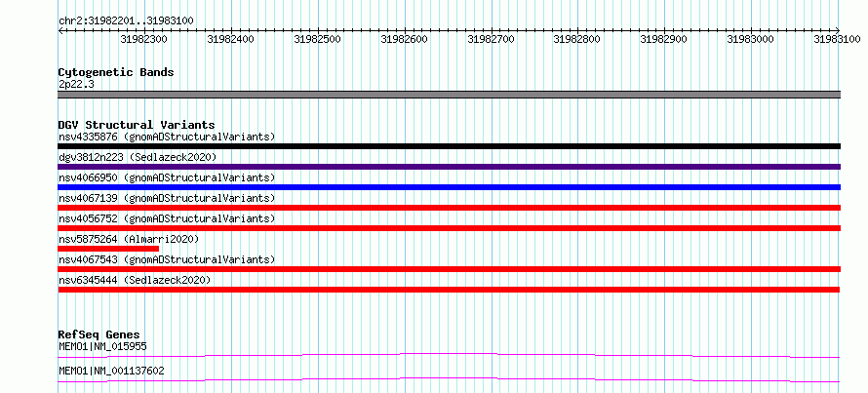
Task: Select the red nsv4067139 variant bar
Action: tap(449, 208)
